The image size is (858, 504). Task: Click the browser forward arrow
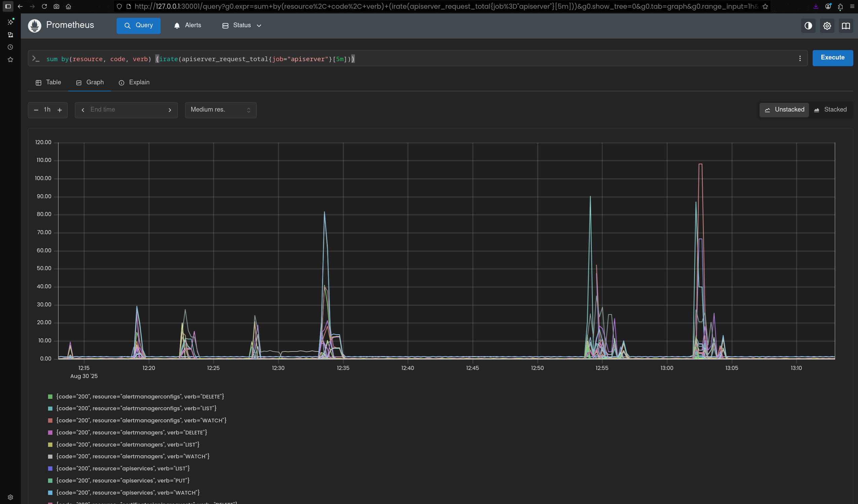32,6
